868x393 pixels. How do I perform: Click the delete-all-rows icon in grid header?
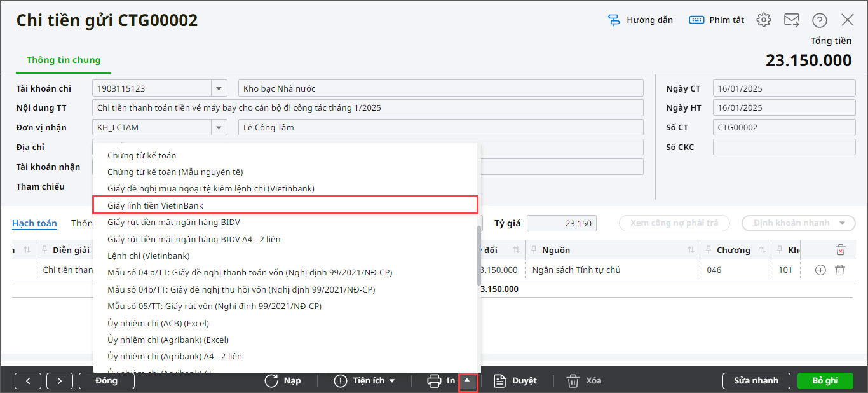tap(840, 250)
